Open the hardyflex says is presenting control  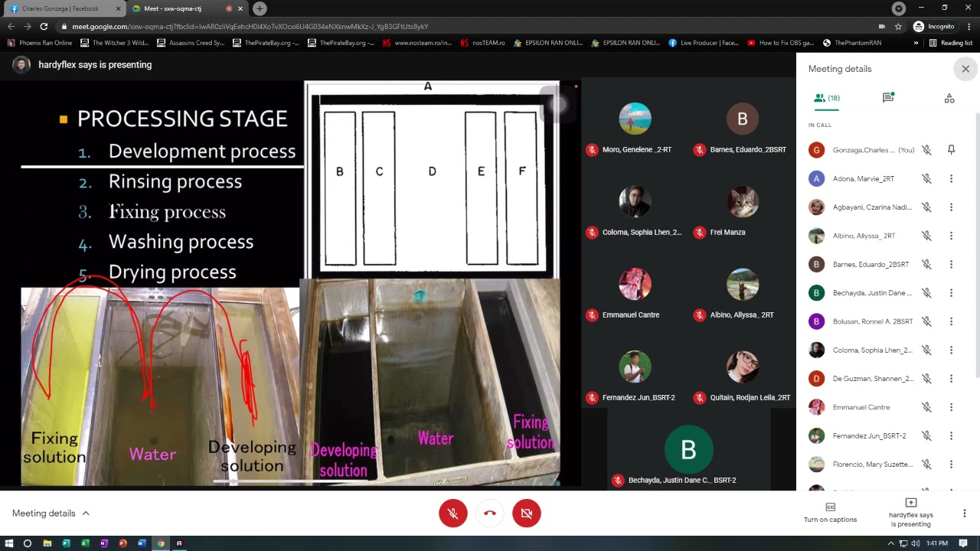coord(910,513)
